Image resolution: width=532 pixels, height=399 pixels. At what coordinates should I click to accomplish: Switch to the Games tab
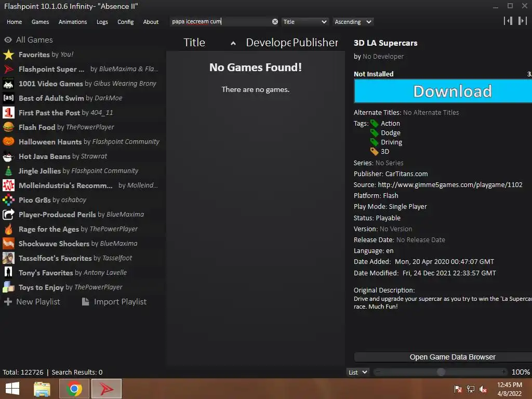[x=40, y=22]
